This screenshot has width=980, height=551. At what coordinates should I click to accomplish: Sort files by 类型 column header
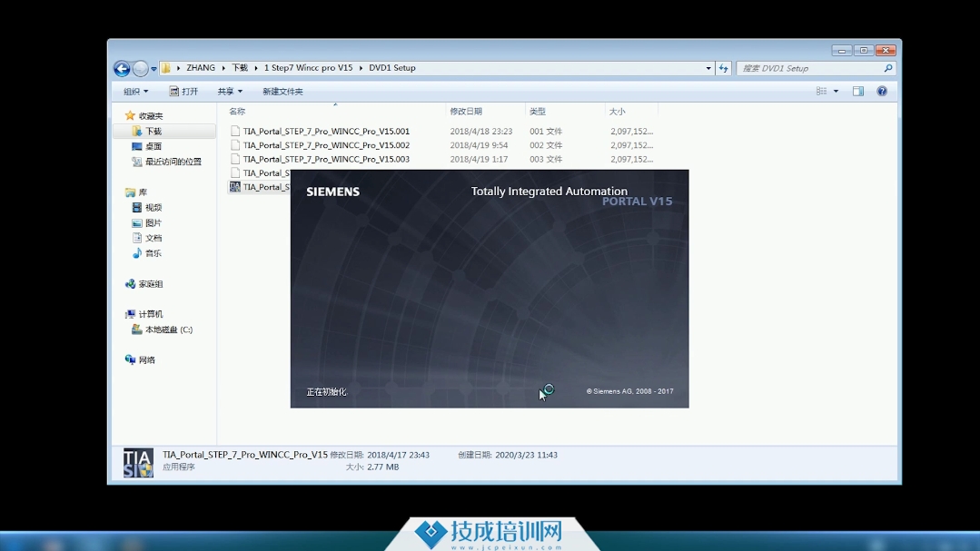click(538, 112)
